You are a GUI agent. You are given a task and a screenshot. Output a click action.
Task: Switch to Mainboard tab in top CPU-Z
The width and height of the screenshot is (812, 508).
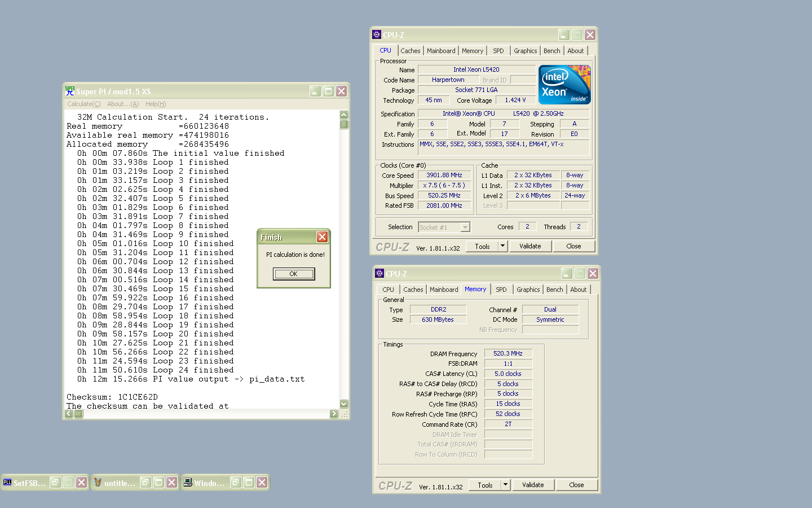[441, 51]
